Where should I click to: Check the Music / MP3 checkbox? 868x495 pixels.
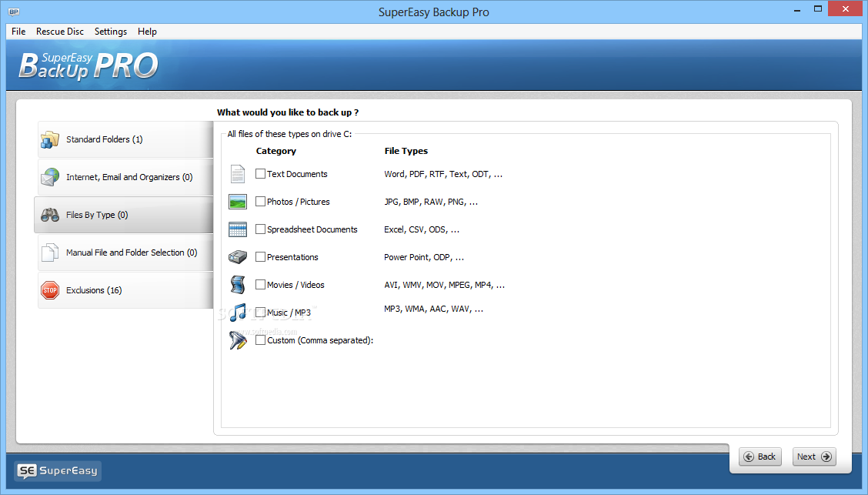pos(260,313)
